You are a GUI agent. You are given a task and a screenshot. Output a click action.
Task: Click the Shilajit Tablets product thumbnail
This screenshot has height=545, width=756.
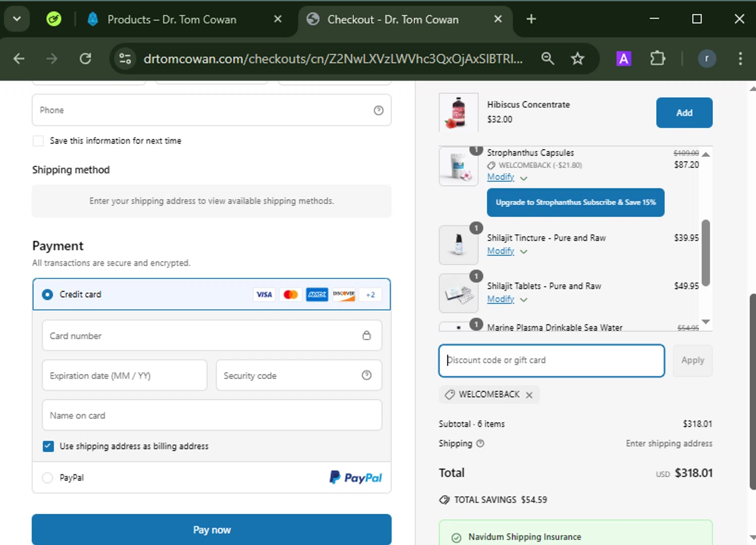pos(459,293)
